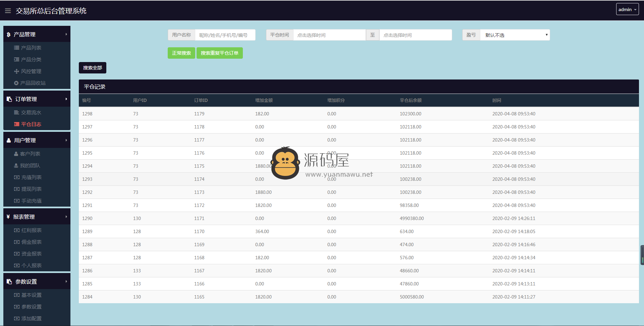644x326 pixels.
Task: Click the copy icon beside 订单管理
Action: coord(9,99)
